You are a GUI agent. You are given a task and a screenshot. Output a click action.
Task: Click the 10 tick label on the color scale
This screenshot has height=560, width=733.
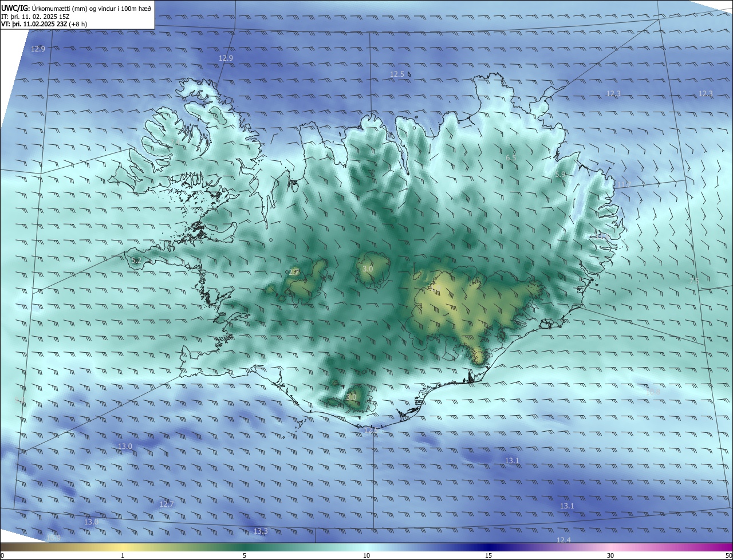[x=366, y=555]
